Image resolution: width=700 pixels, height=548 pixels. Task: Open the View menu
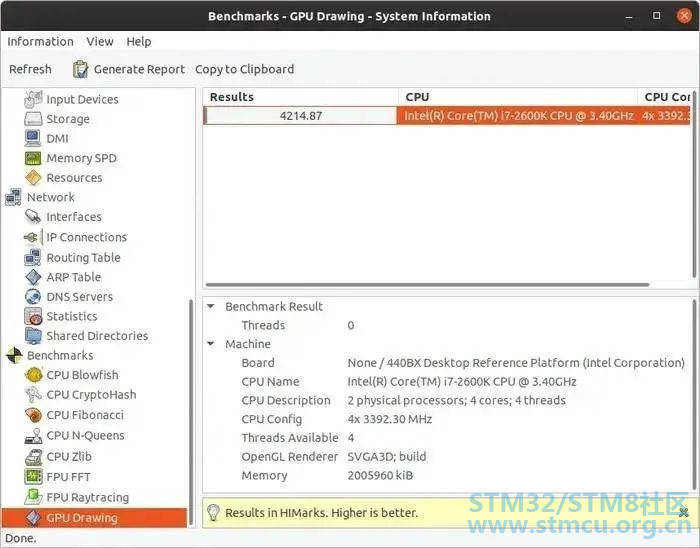pyautogui.click(x=100, y=42)
